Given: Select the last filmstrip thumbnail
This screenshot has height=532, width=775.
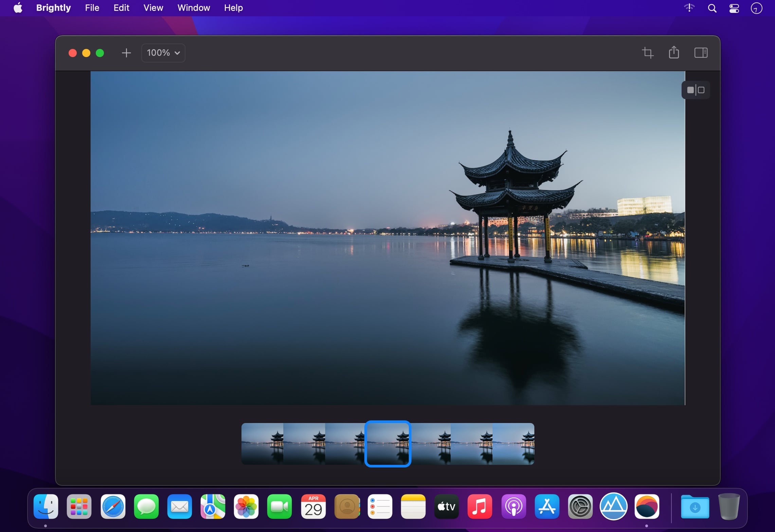Looking at the screenshot, I should 513,444.
